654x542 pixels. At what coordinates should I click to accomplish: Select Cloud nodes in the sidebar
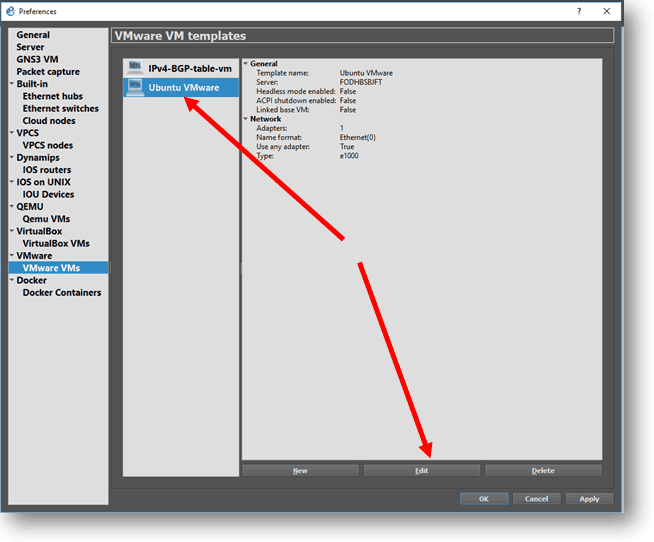point(49,121)
